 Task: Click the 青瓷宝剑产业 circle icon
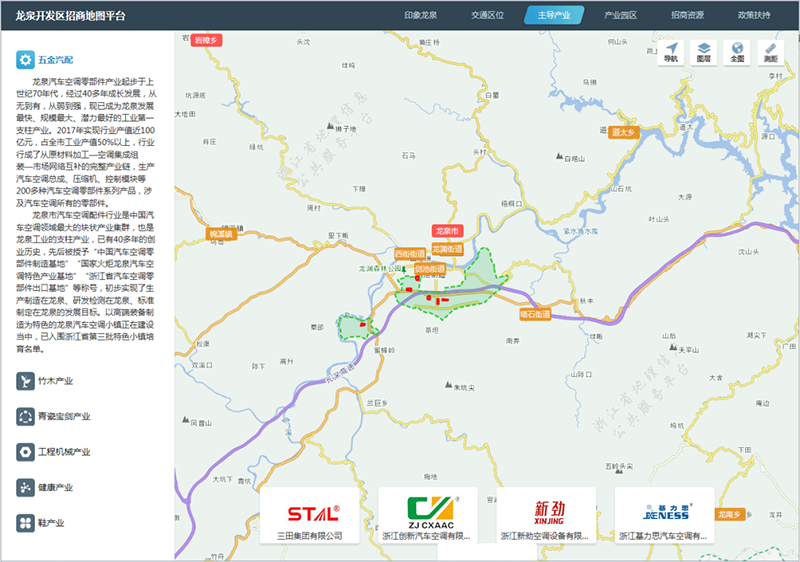(x=25, y=416)
